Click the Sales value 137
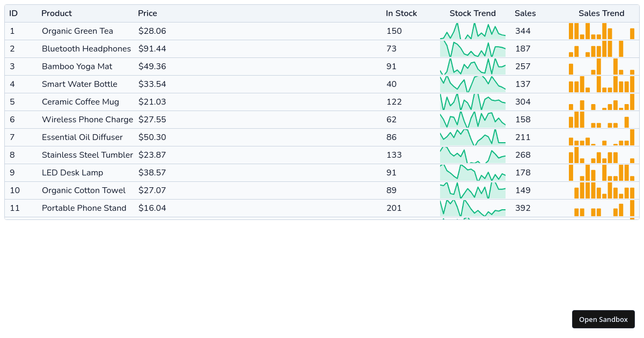 tap(523, 84)
